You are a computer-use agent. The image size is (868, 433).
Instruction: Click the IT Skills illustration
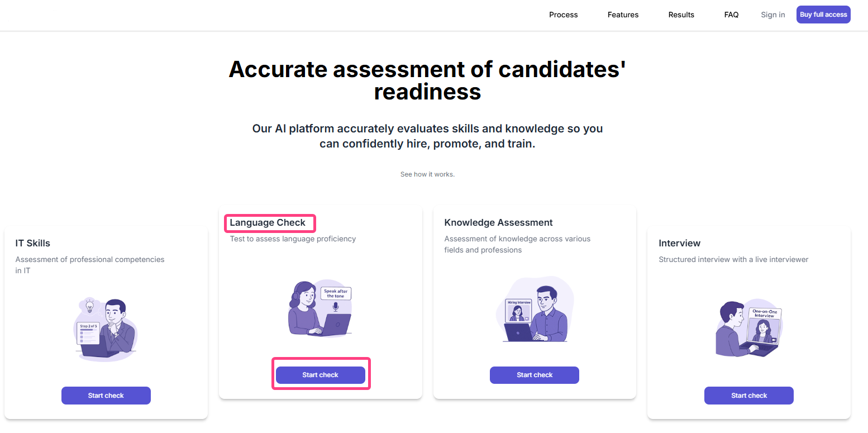tap(106, 330)
